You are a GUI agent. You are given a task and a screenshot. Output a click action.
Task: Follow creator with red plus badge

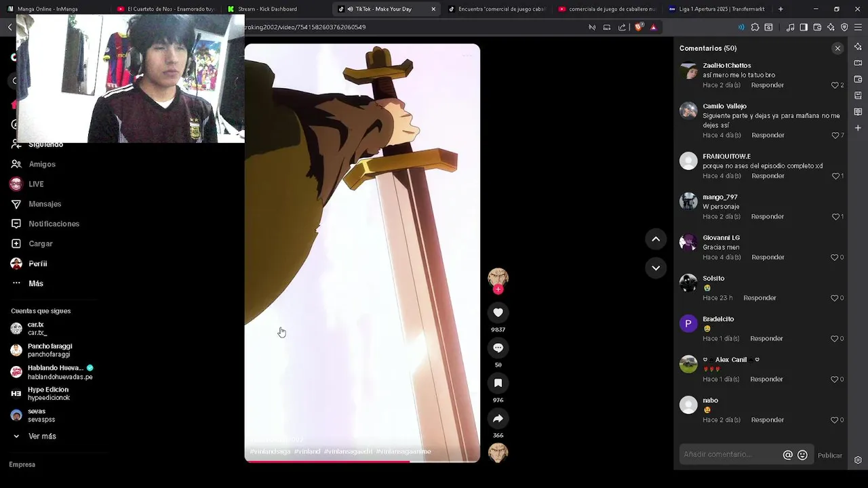(x=498, y=289)
